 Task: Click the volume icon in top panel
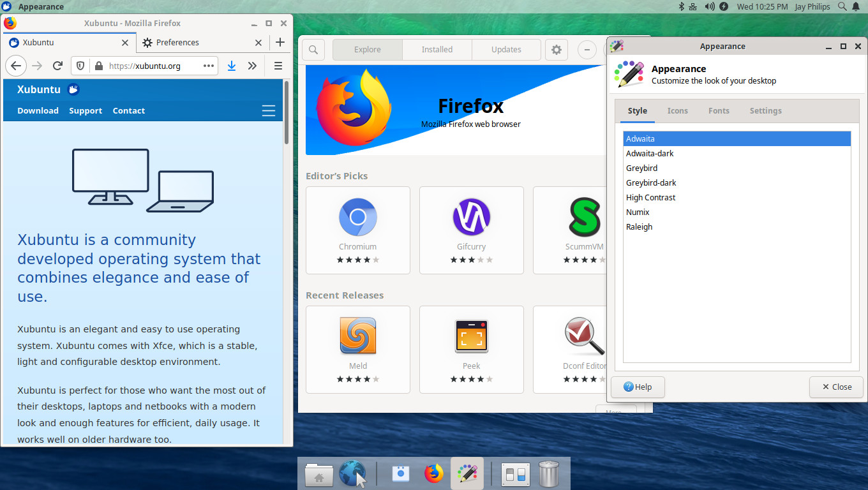coord(709,6)
